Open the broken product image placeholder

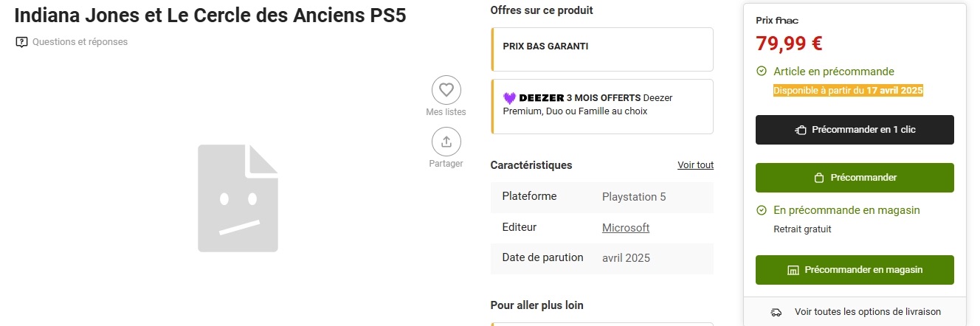coord(238,198)
